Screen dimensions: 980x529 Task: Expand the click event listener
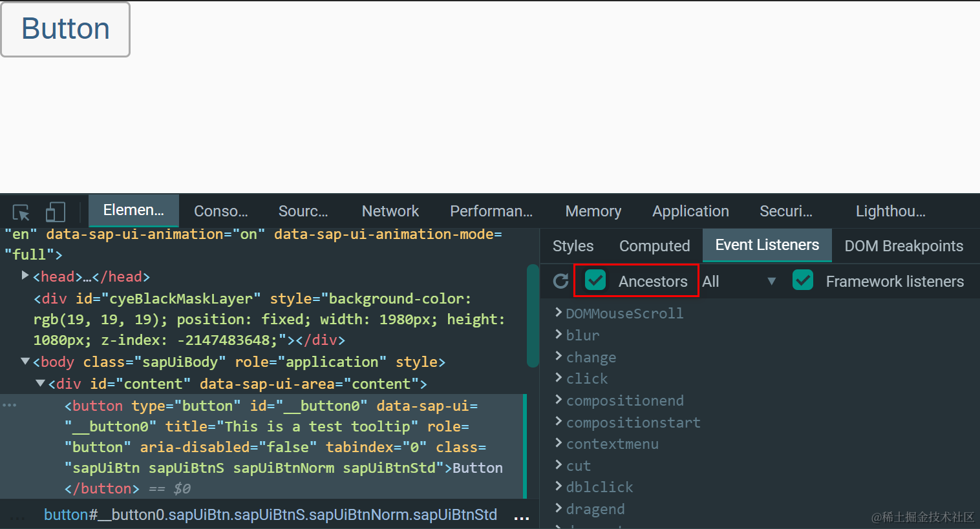coord(559,378)
